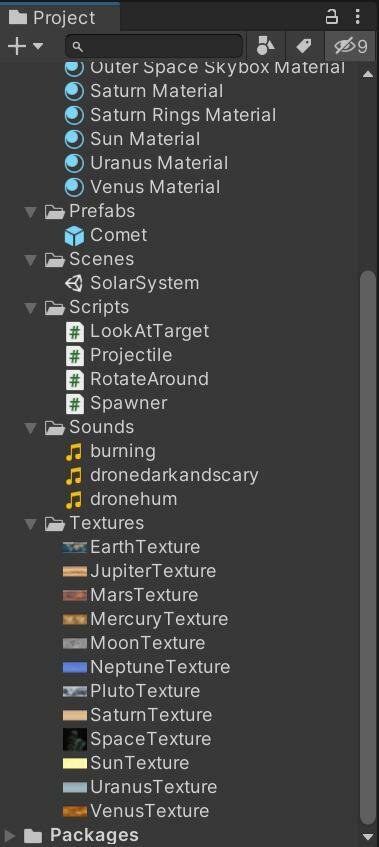This screenshot has height=847, width=379.
Task: Expand the Packages folder arrow
Action: [x=9, y=837]
